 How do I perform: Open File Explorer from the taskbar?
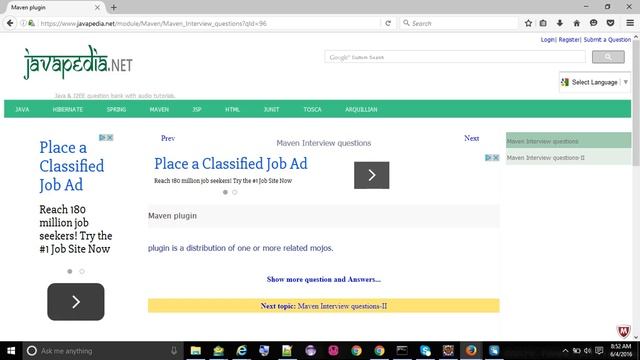(x=196, y=351)
